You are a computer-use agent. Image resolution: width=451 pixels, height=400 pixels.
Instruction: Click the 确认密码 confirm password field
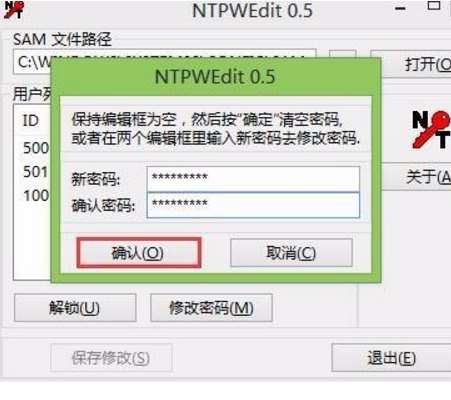[253, 205]
